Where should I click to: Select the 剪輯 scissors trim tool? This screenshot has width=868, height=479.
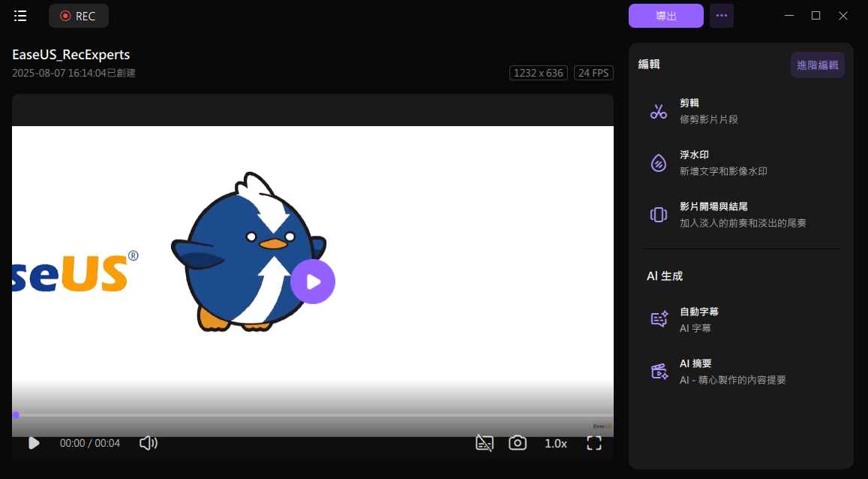pyautogui.click(x=742, y=111)
